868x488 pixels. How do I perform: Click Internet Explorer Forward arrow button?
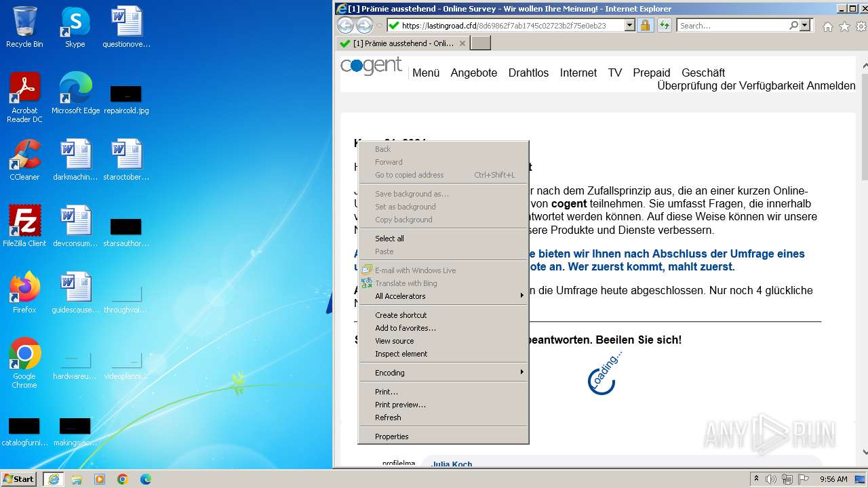(x=364, y=26)
